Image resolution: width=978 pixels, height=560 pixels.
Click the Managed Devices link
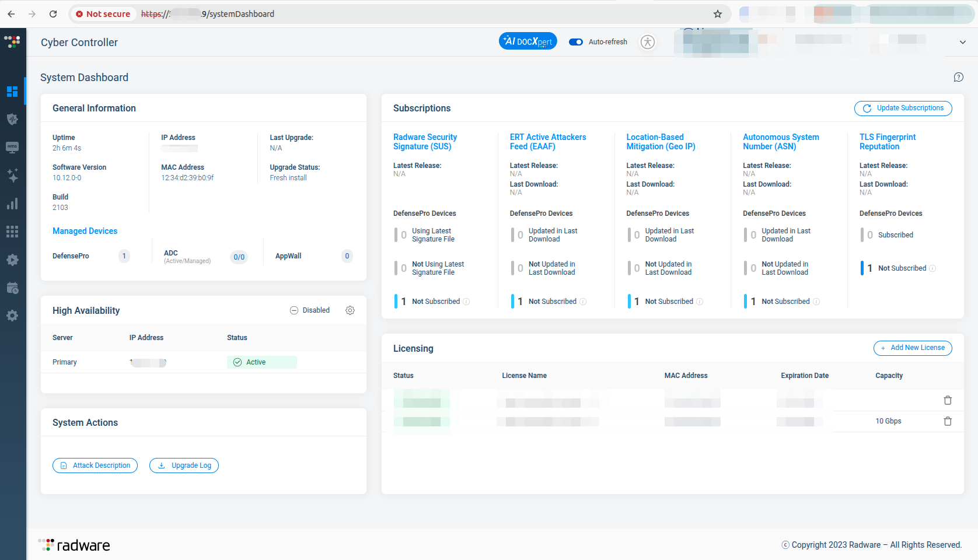[85, 231]
